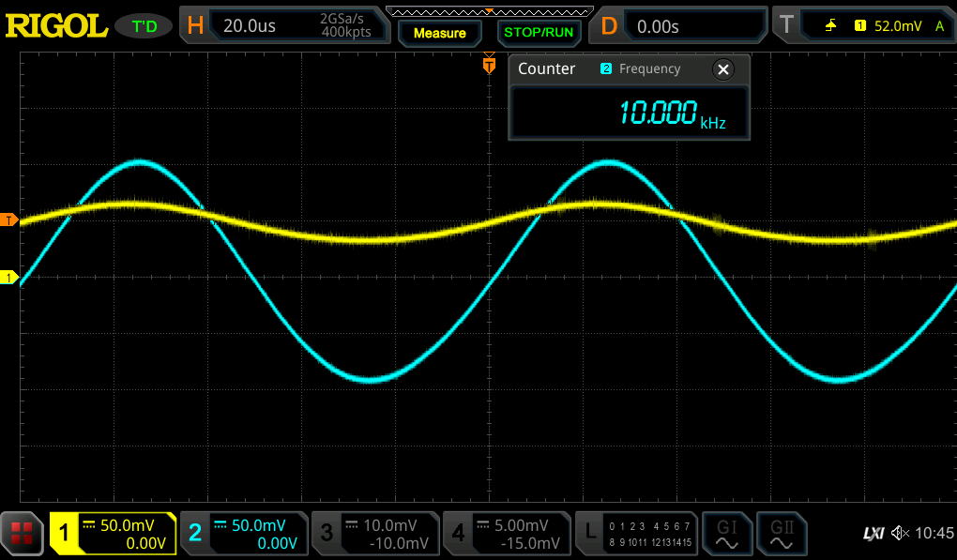The height and width of the screenshot is (560, 957).
Task: Open the trigger T settings label
Action: (x=787, y=25)
